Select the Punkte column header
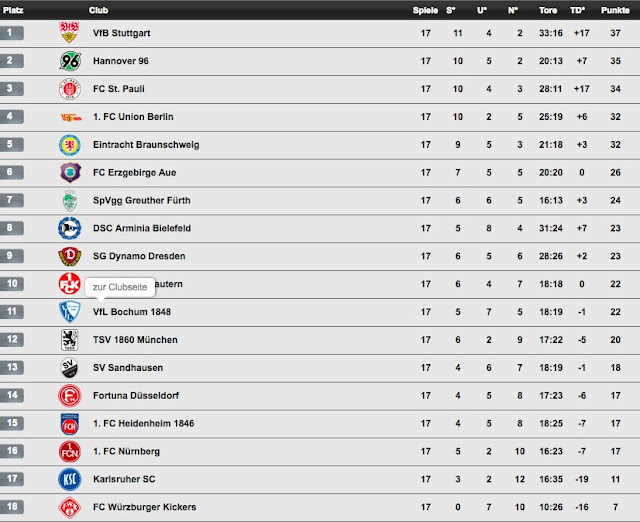The width and height of the screenshot is (640, 522). [x=615, y=10]
